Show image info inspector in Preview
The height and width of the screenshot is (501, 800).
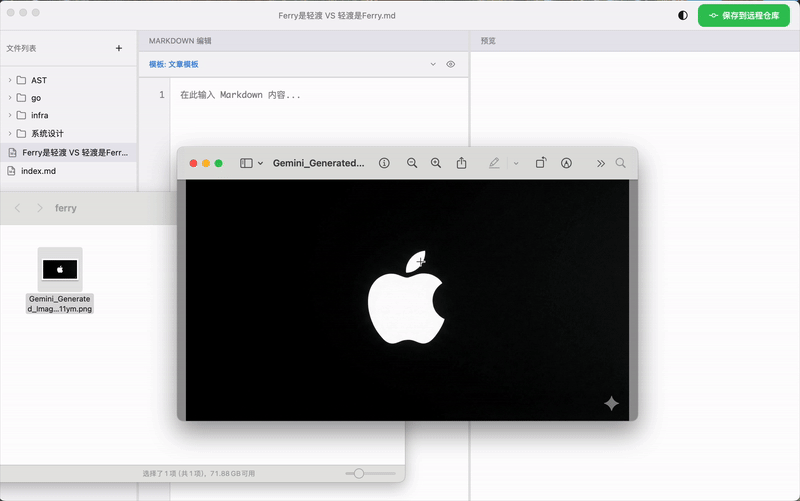click(x=384, y=163)
